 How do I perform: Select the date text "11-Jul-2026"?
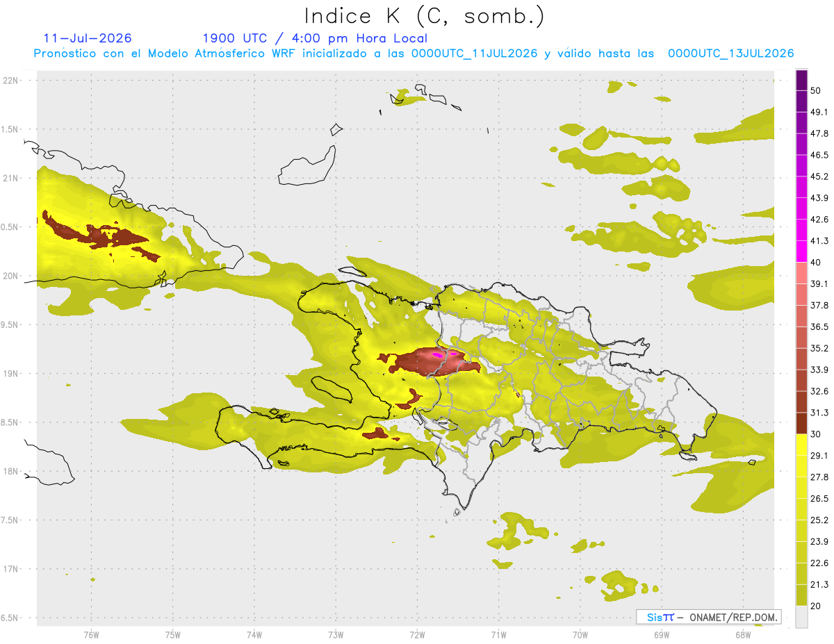point(88,38)
